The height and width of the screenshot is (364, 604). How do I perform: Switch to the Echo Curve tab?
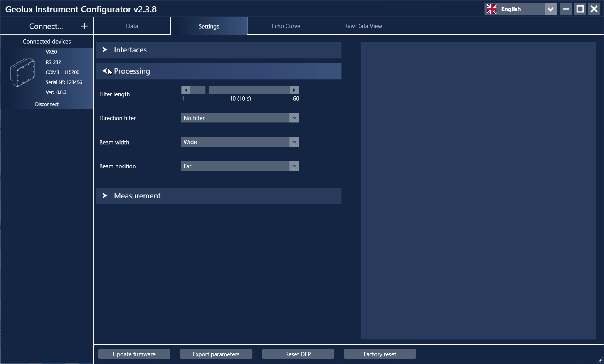pyautogui.click(x=286, y=26)
